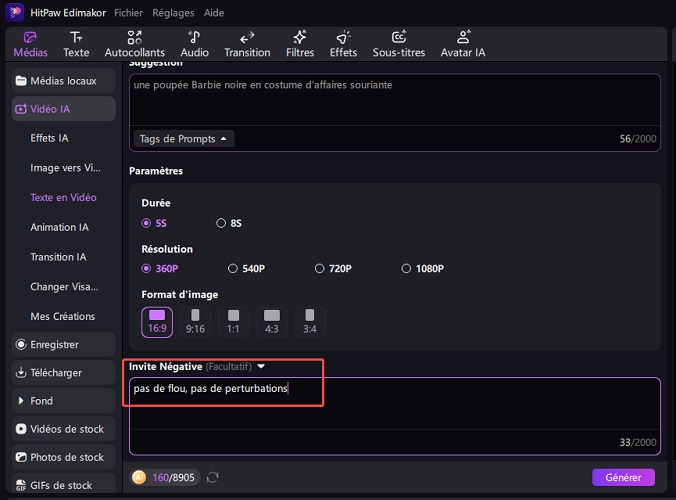Open the Filtres panel
Image resolution: width=676 pixels, height=500 pixels.
click(x=300, y=44)
